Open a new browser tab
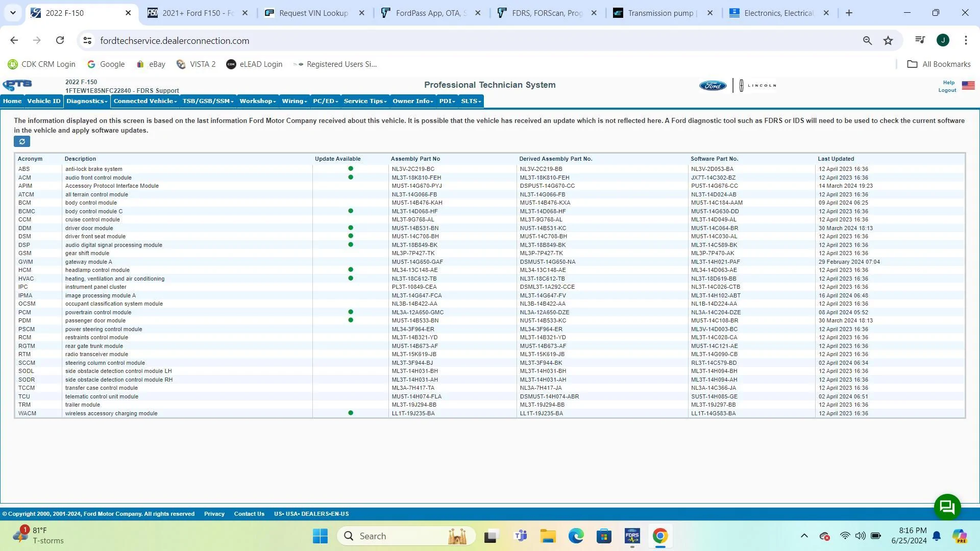The height and width of the screenshot is (551, 980). [849, 13]
